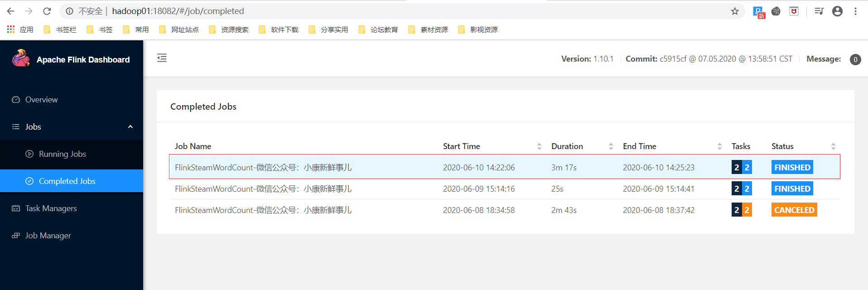
Task: Open the 书签 bookmark folder
Action: [99, 29]
